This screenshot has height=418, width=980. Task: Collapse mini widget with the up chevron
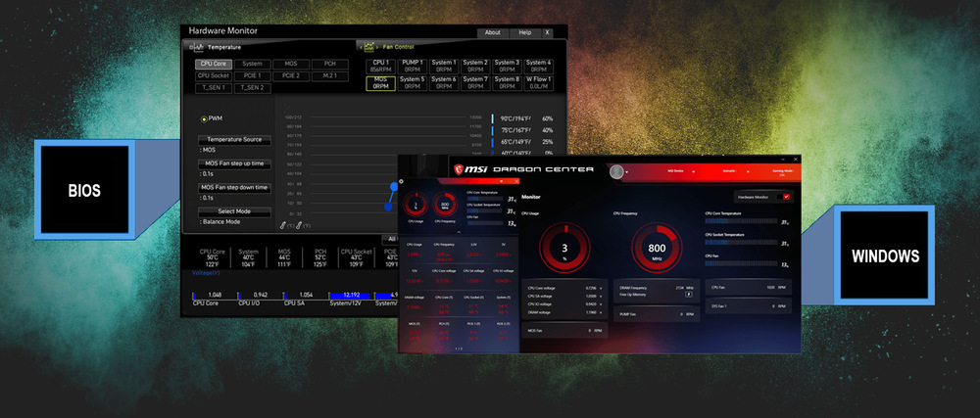coord(459,231)
